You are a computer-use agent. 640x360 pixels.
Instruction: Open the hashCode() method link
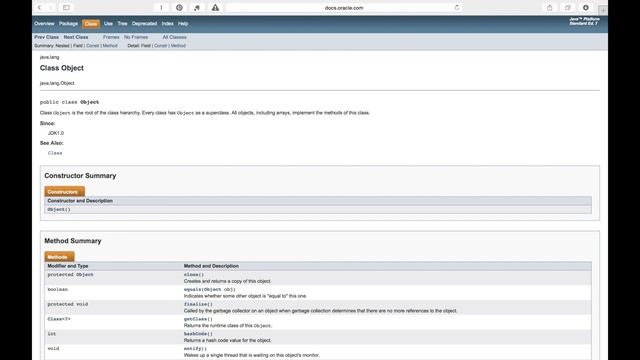tap(198, 333)
